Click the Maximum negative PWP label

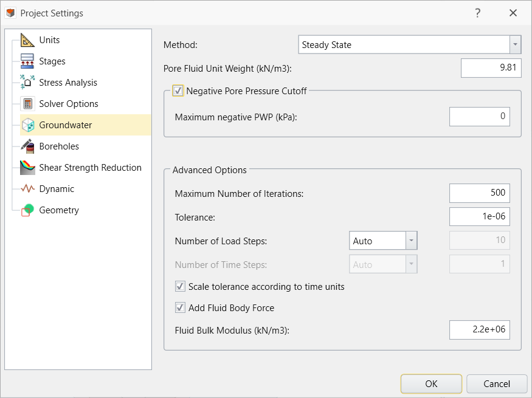(236, 117)
